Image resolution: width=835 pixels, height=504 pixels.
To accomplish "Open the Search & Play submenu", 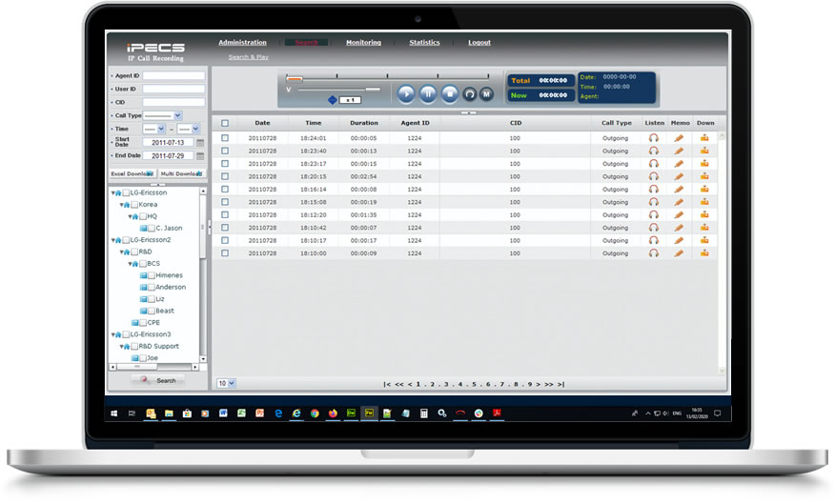I will [x=249, y=57].
